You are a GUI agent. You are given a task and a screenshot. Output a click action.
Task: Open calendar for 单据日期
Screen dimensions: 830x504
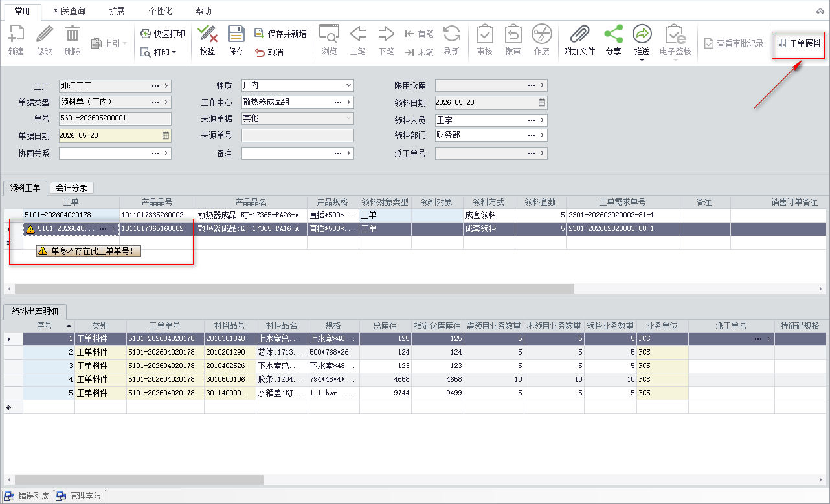(166, 135)
